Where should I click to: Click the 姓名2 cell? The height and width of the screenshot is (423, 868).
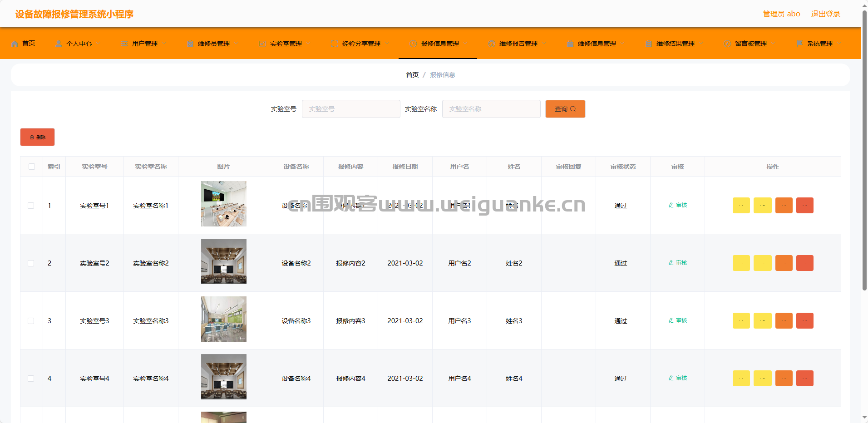(x=514, y=263)
